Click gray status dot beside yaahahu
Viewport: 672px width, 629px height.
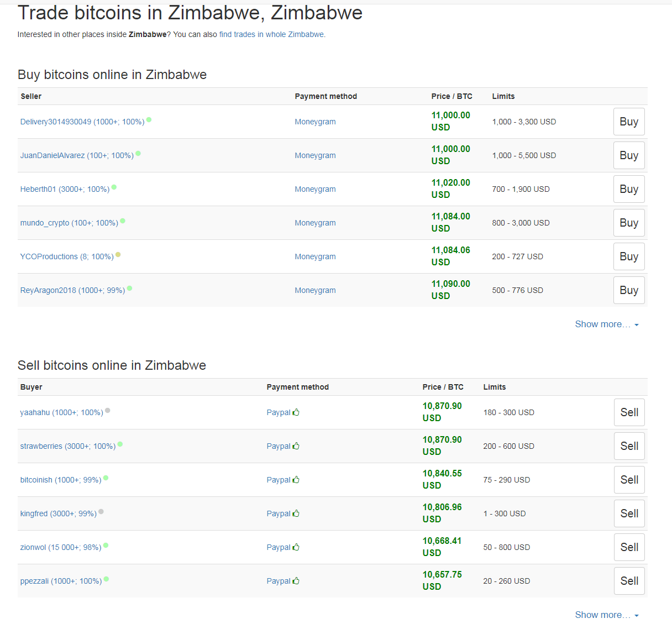(108, 410)
